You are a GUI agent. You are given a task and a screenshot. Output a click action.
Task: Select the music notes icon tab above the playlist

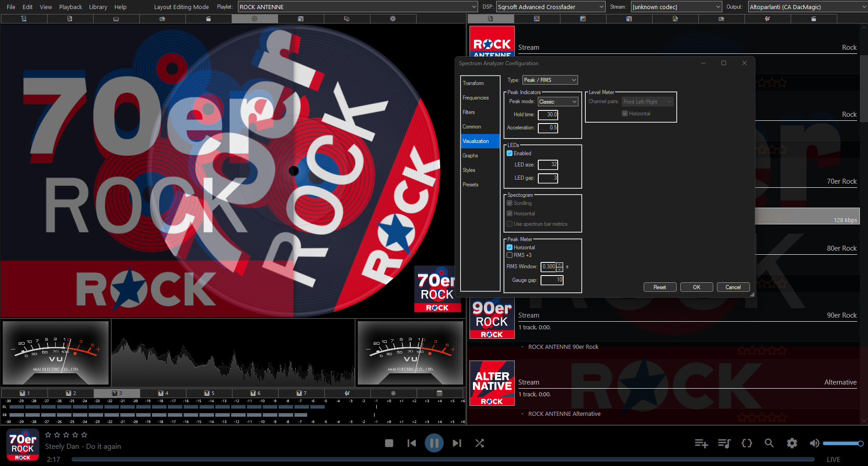768,19
